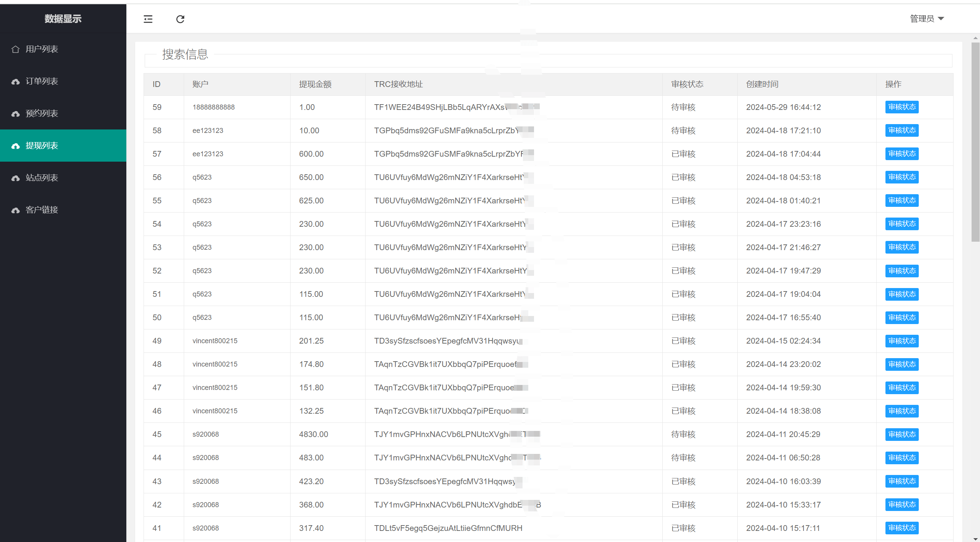Image resolution: width=980 pixels, height=542 pixels.
Task: Open the 客户链接 sidebar entry
Action: 42,210
